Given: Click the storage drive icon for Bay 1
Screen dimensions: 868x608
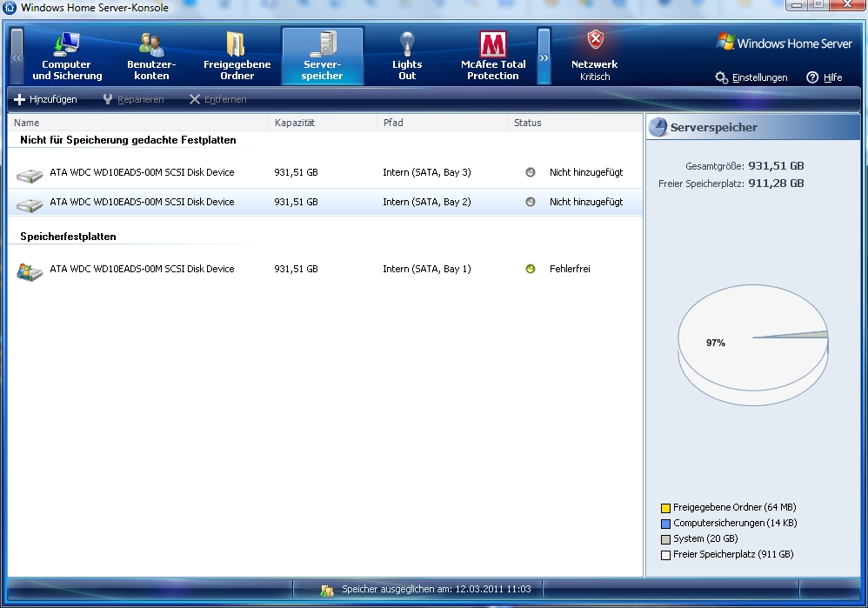Looking at the screenshot, I should tap(30, 272).
